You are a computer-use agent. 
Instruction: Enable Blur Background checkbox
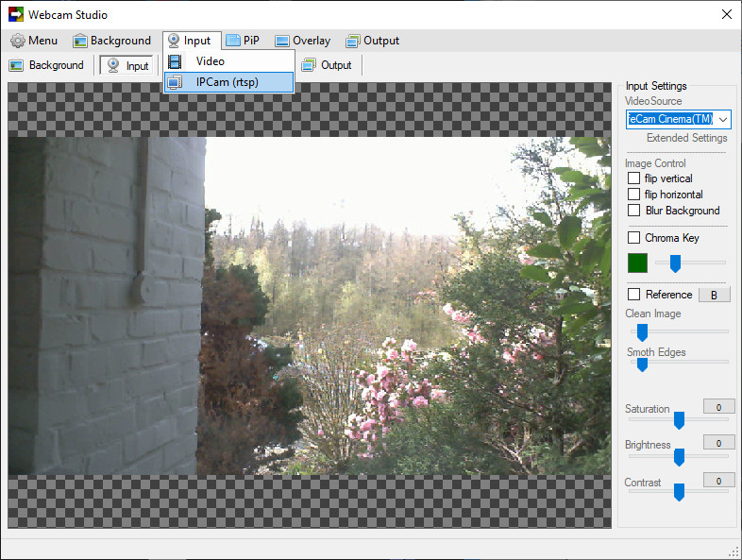(633, 211)
